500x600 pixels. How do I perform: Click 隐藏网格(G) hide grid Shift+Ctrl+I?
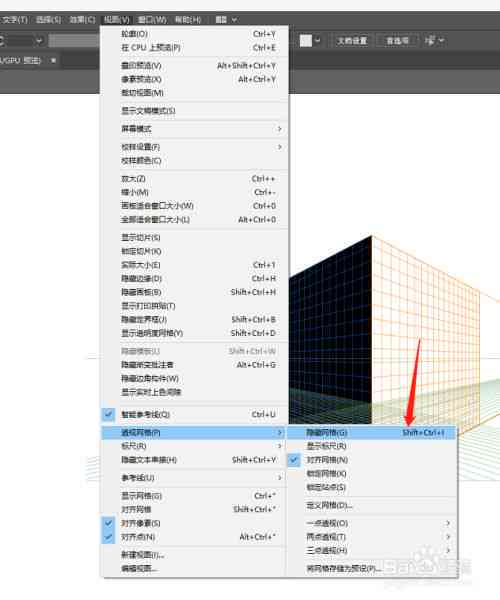click(372, 433)
